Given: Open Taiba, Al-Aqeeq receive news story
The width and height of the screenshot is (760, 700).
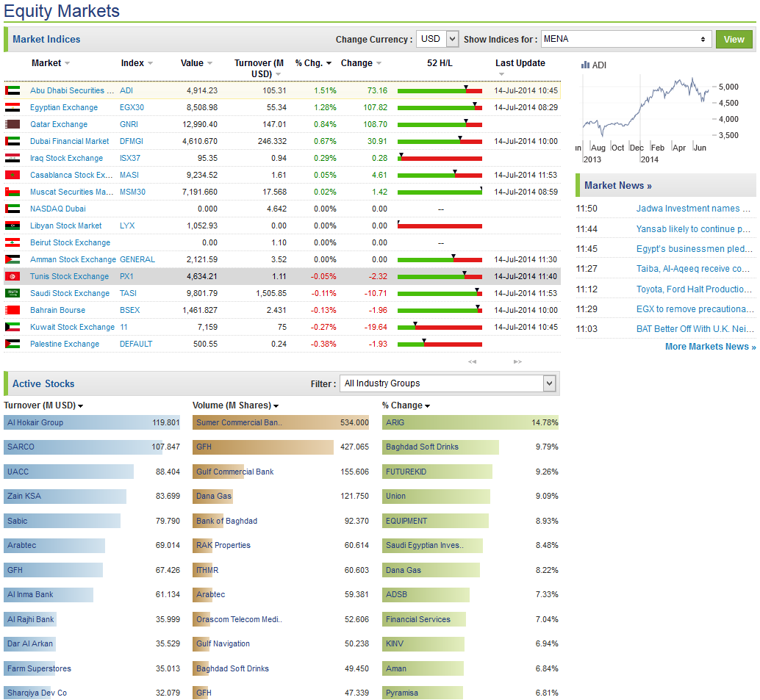Looking at the screenshot, I should 693,269.
